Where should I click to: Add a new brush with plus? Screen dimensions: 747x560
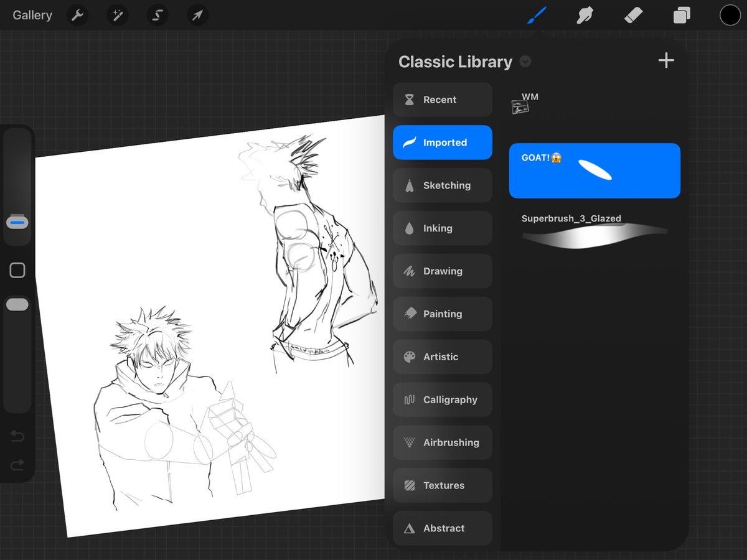point(666,60)
